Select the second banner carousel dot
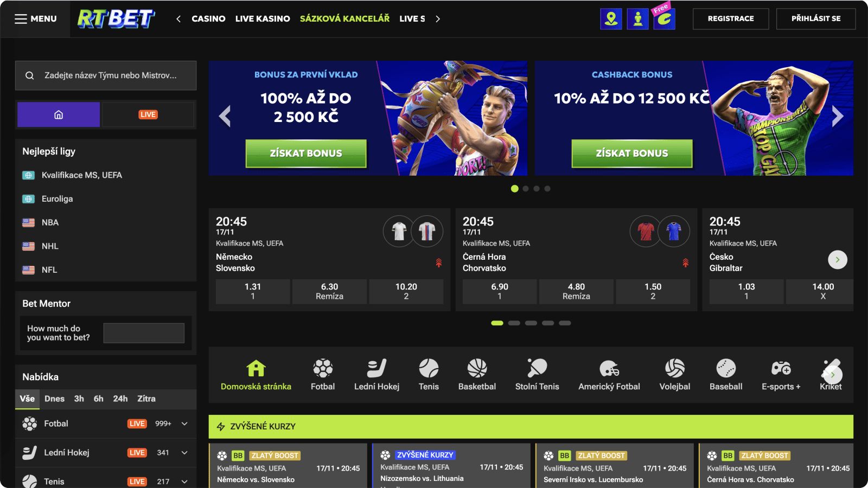Viewport: 868px width, 488px height. pos(526,189)
